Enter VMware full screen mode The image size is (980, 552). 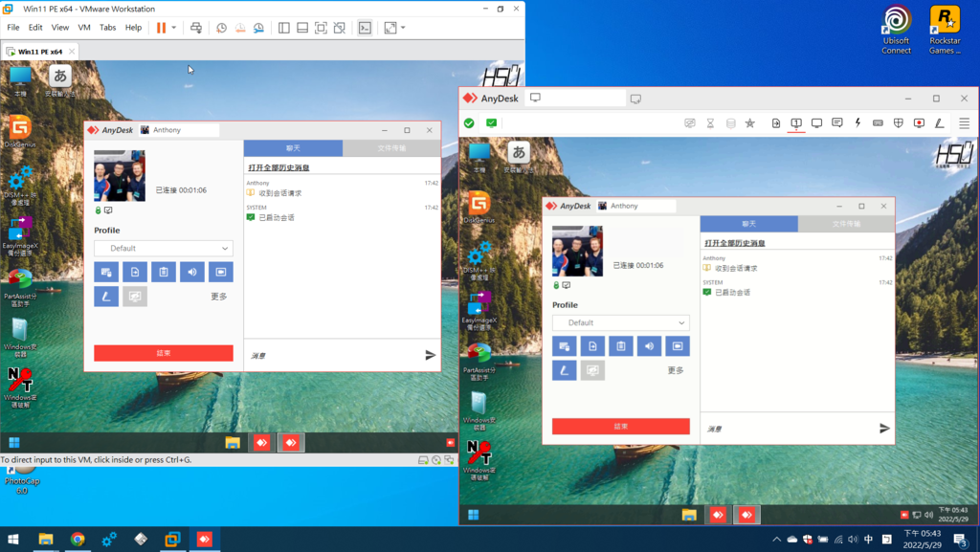coord(321,28)
